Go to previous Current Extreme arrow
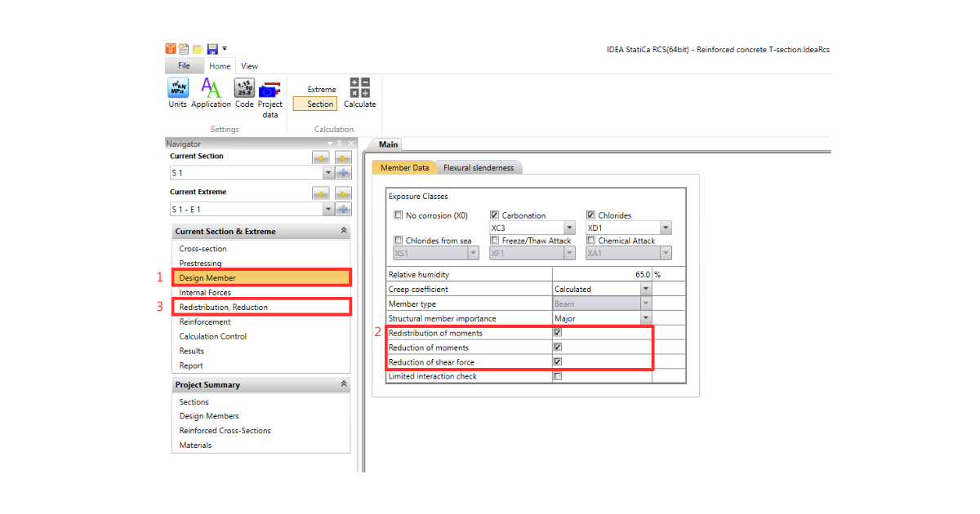Screen dimensions: 980x514 point(321,193)
